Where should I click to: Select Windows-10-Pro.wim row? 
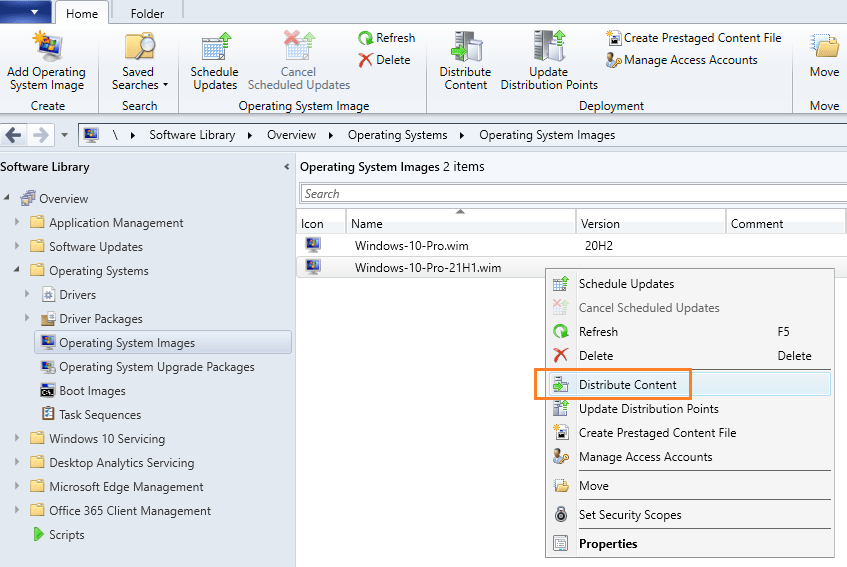click(x=571, y=246)
